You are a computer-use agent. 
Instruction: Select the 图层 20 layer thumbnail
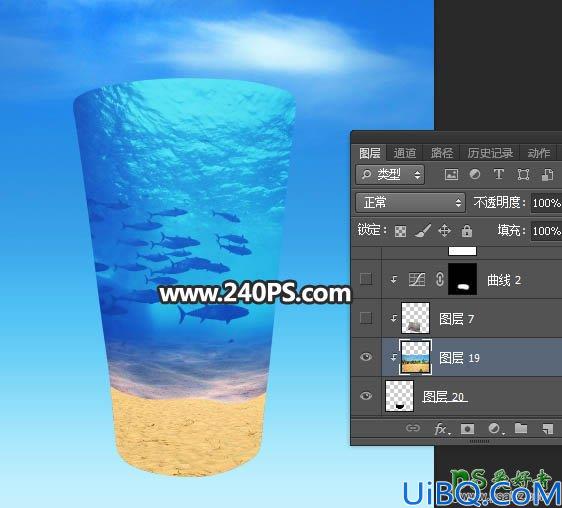pos(399,396)
